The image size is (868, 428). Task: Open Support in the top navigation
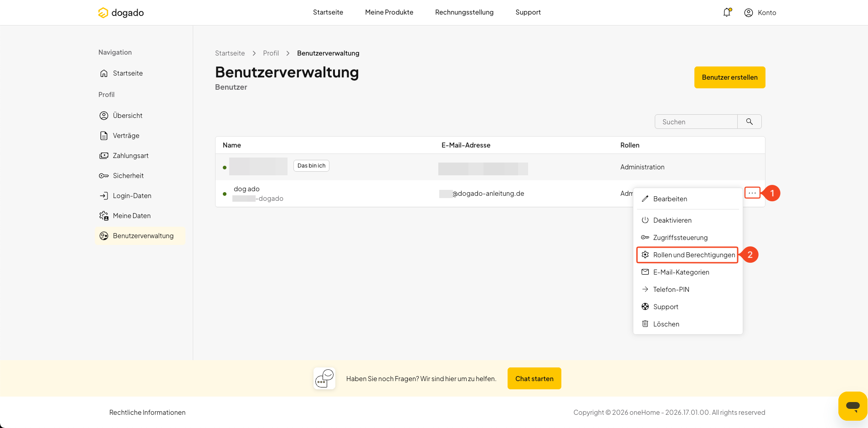coord(528,12)
